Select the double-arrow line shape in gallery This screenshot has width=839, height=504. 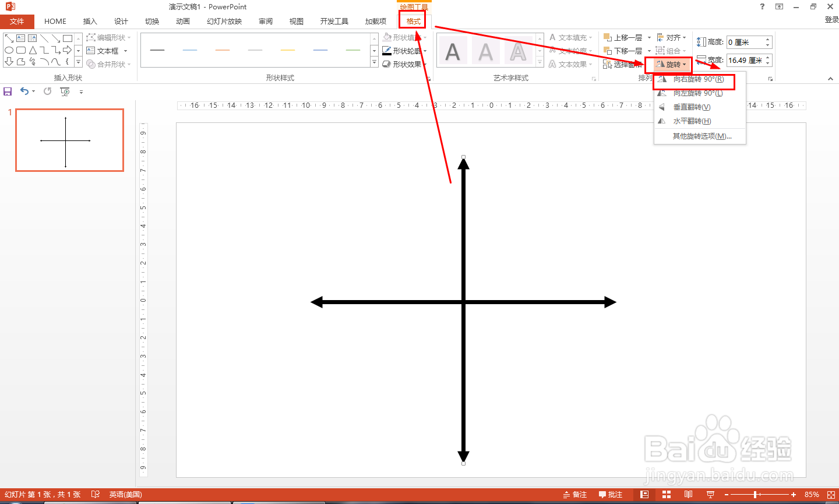point(9,38)
